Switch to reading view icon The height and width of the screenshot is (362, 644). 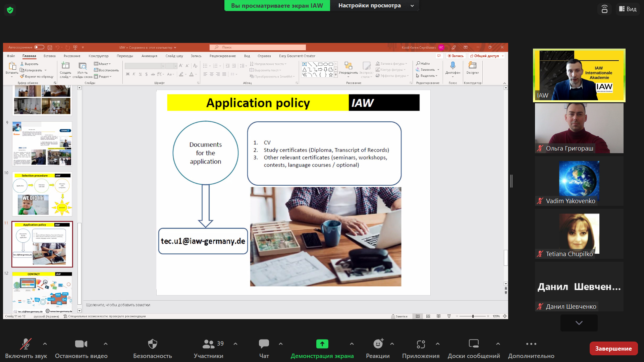(x=439, y=316)
